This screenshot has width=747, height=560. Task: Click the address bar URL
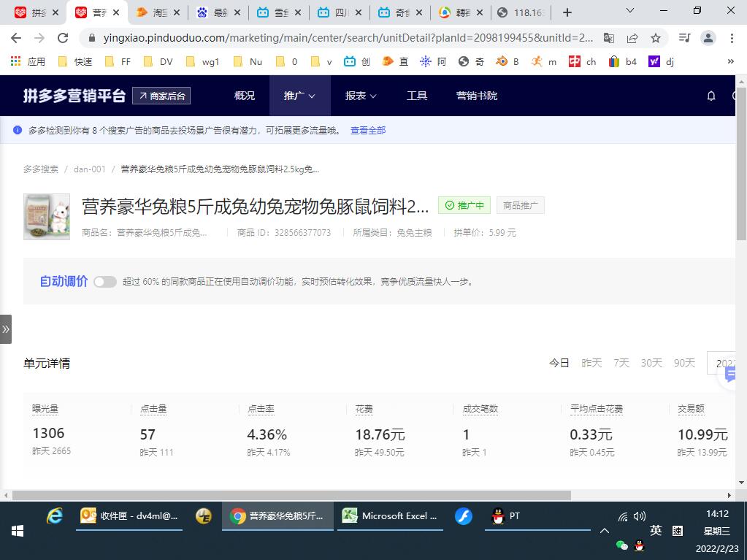coord(348,38)
